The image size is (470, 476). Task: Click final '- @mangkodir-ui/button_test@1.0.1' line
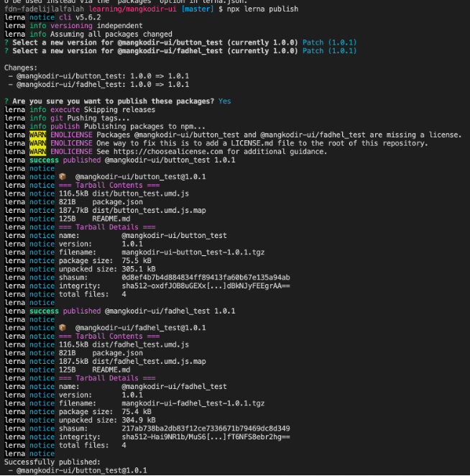pos(78,470)
